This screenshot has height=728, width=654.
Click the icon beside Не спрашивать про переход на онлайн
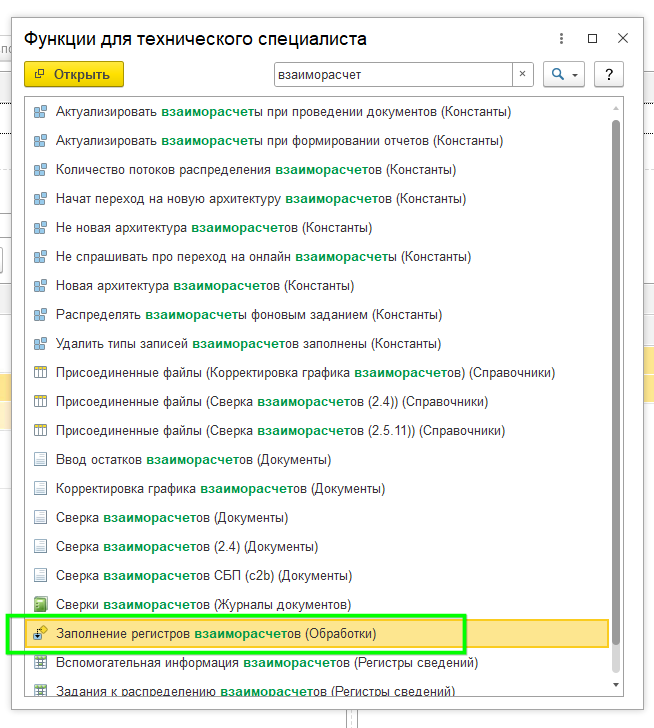(40, 257)
